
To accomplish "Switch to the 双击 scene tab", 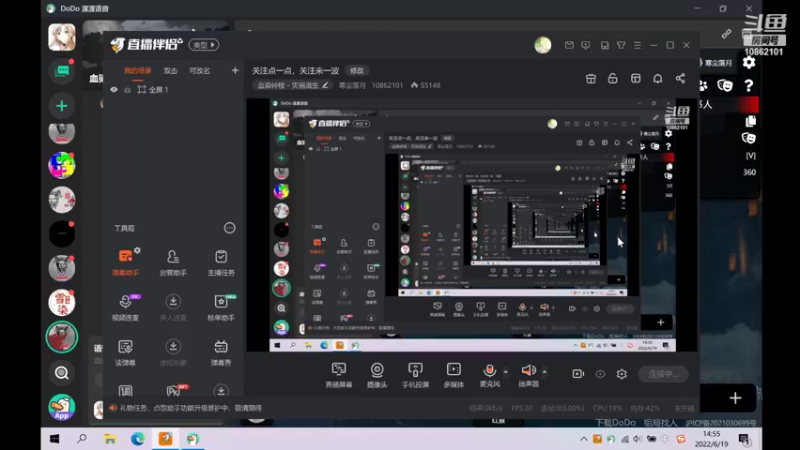I will pos(170,71).
